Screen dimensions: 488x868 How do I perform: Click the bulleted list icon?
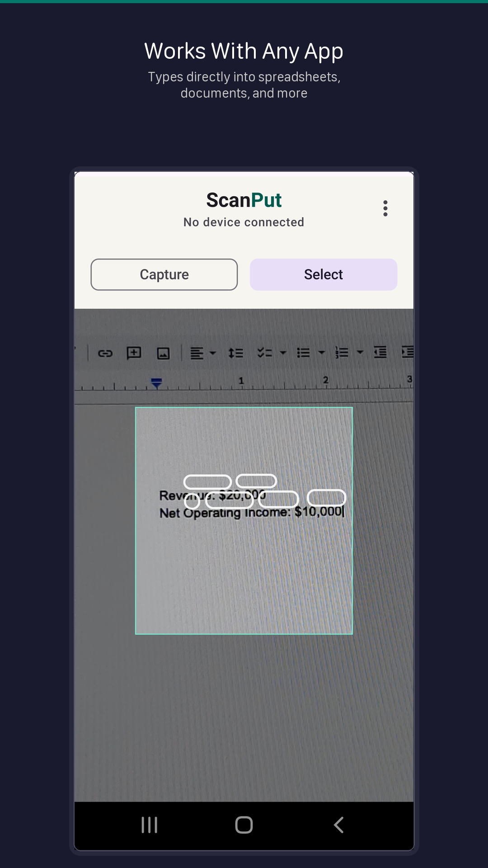coord(303,353)
